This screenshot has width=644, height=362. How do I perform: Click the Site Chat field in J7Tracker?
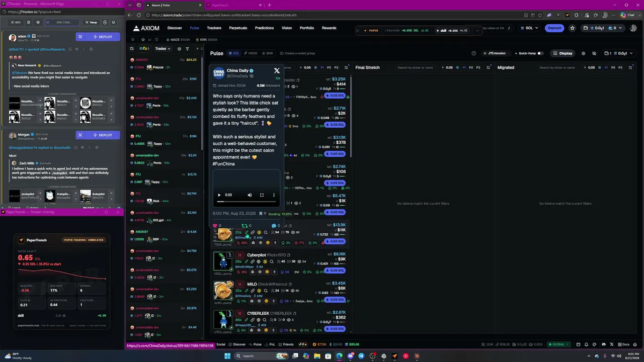pyautogui.click(x=63, y=22)
